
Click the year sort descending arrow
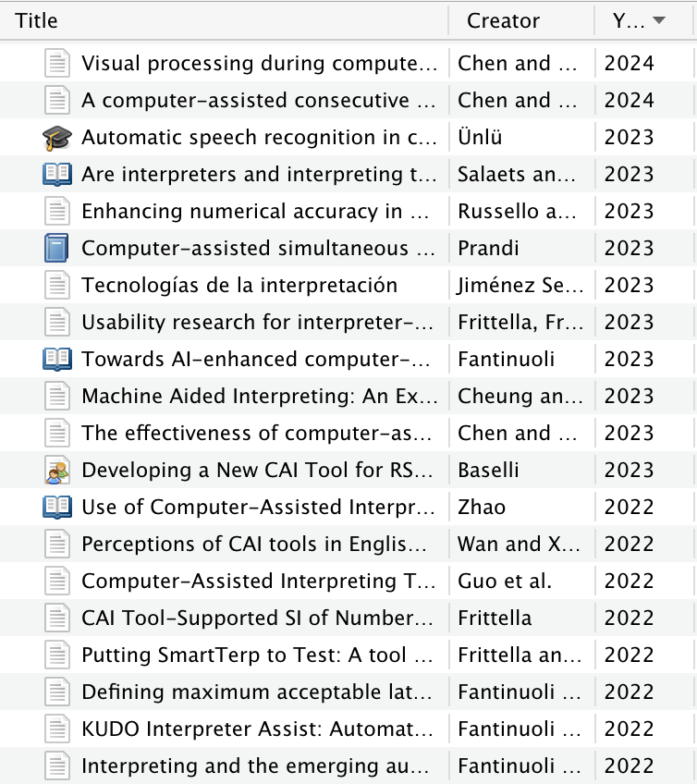click(x=659, y=20)
